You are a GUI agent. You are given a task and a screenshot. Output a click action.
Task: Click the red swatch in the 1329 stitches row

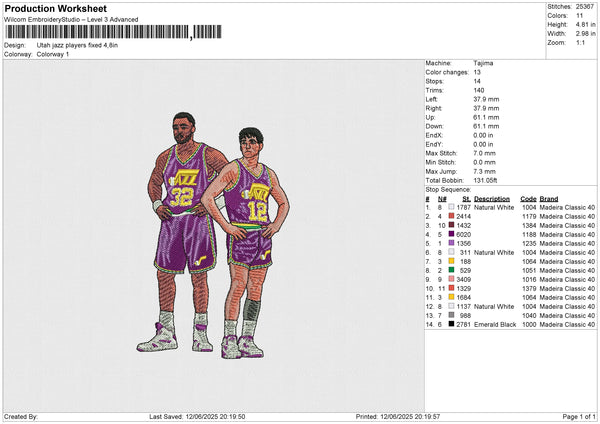[452, 289]
